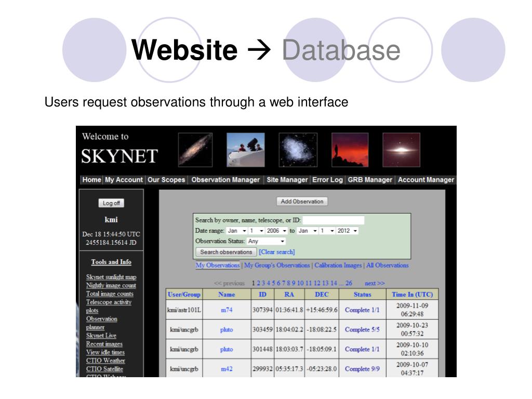Select the Calibration Images tab link
This screenshot has height=399, width=532.
coord(338,265)
